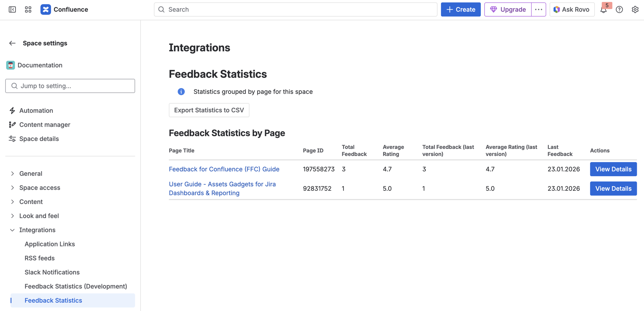Expand the General settings section
Viewport: 644px width, 311px height.
click(12, 173)
